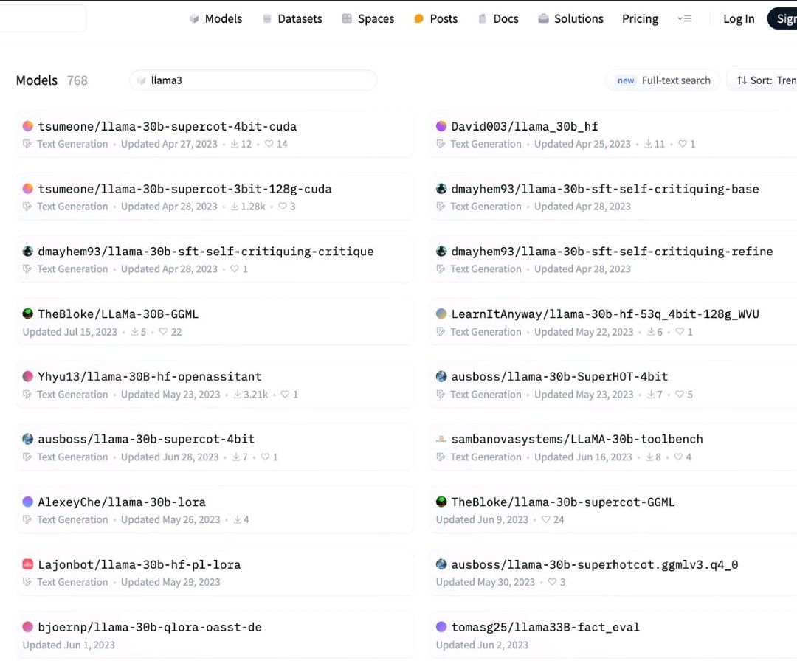Click 'Updated Jun 1, 2023' on bjoernp card
Image resolution: width=797 pixels, height=672 pixels.
point(69,645)
